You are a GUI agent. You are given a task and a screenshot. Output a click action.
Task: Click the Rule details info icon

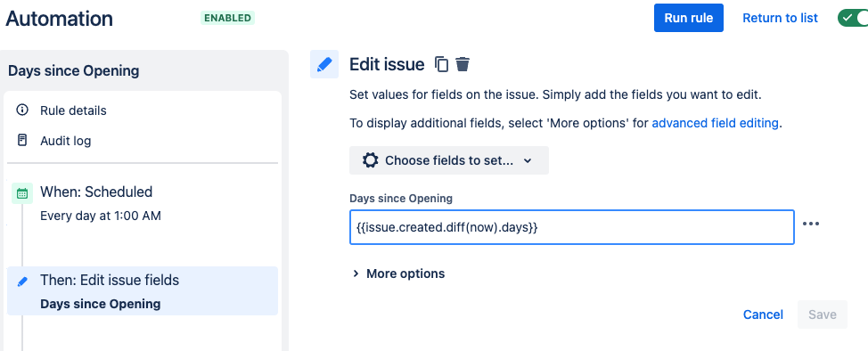pos(22,110)
